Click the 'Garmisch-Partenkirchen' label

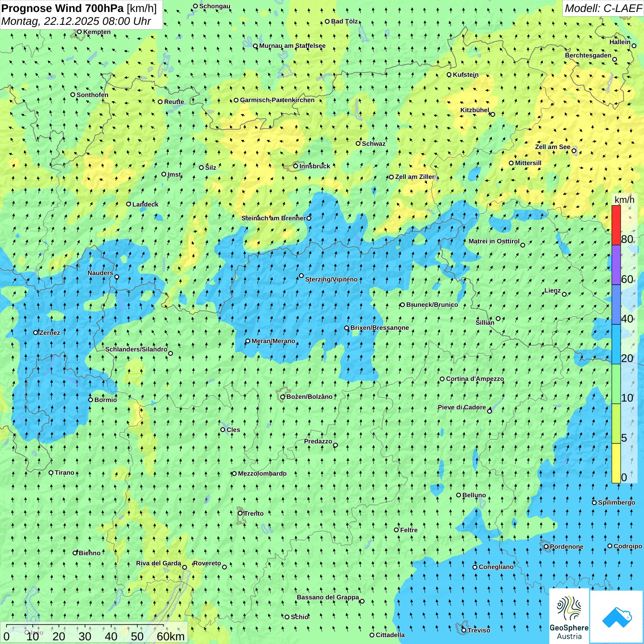(277, 100)
